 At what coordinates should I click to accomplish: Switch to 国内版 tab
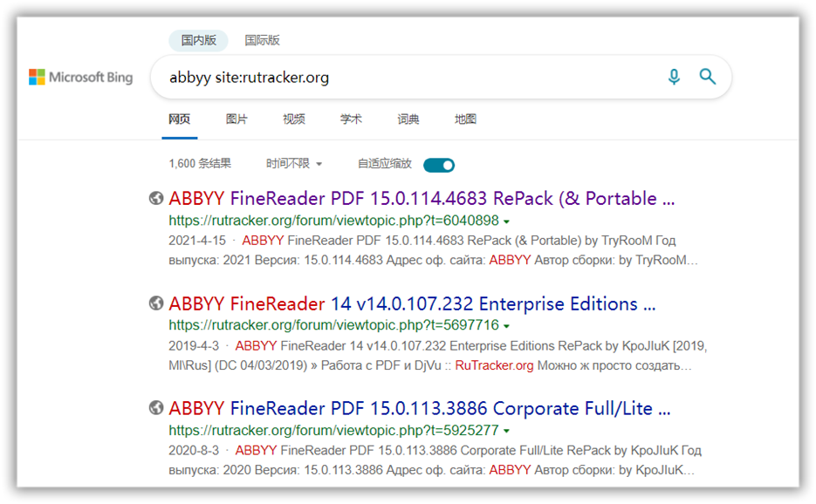198,40
